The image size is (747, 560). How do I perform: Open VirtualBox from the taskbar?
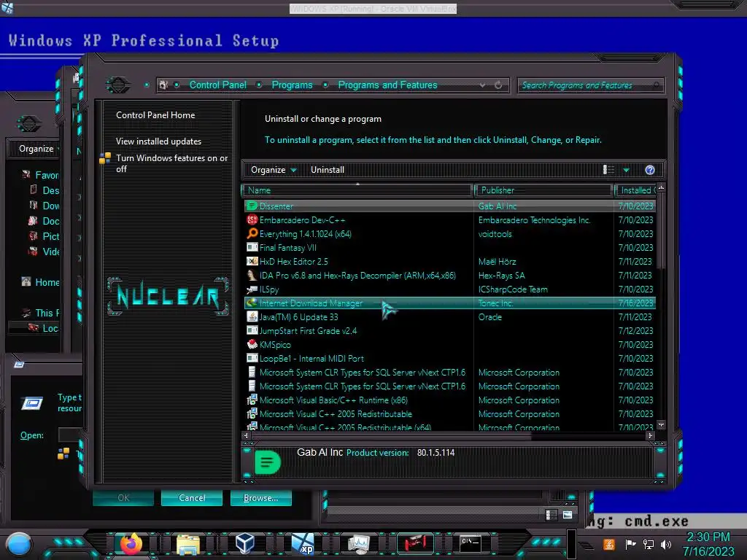[245, 543]
